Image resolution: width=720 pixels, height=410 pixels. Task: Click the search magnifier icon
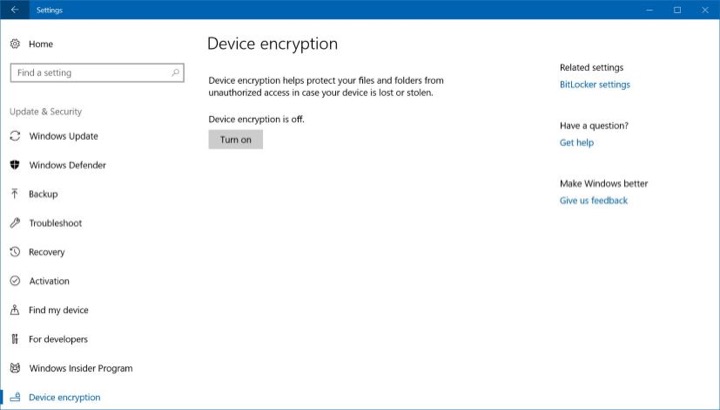[175, 73]
